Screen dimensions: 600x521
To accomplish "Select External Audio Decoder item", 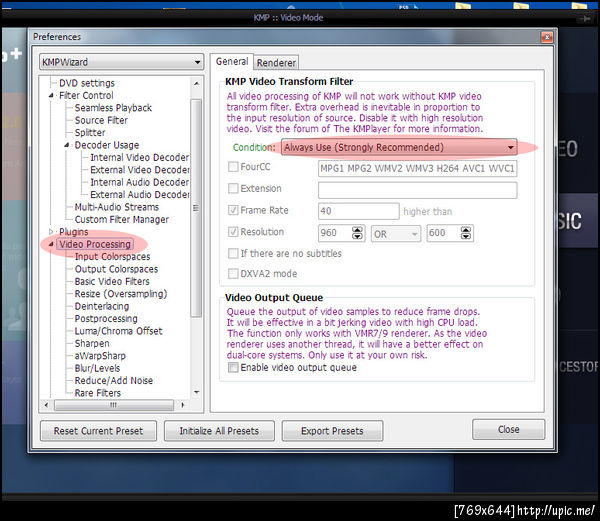I will point(140,195).
